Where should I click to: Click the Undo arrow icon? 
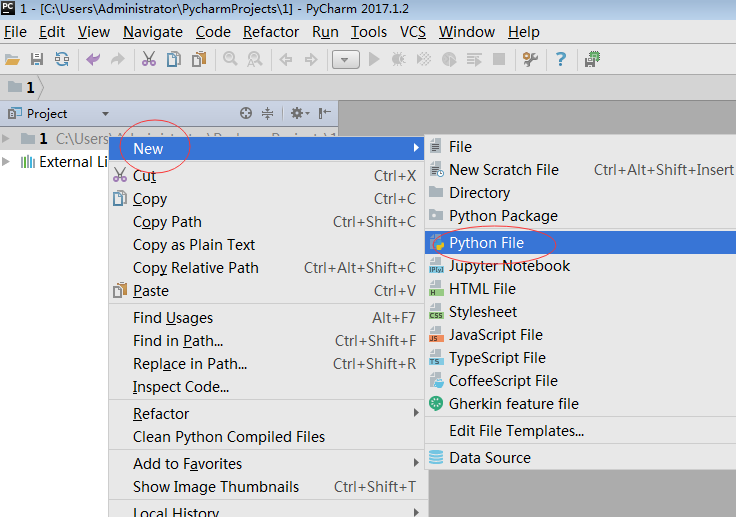coord(93,60)
